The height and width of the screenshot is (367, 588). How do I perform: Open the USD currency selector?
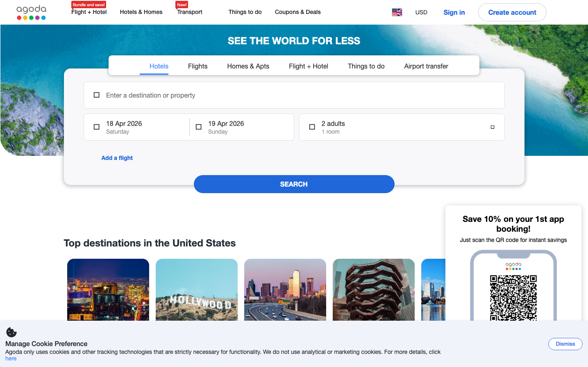coord(421,12)
